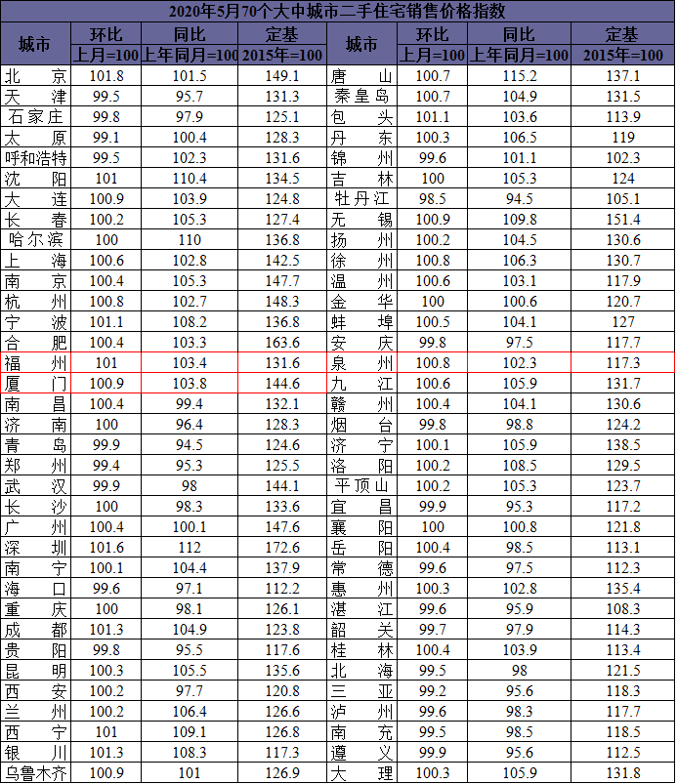Select the 海口 city cell

coord(35,589)
